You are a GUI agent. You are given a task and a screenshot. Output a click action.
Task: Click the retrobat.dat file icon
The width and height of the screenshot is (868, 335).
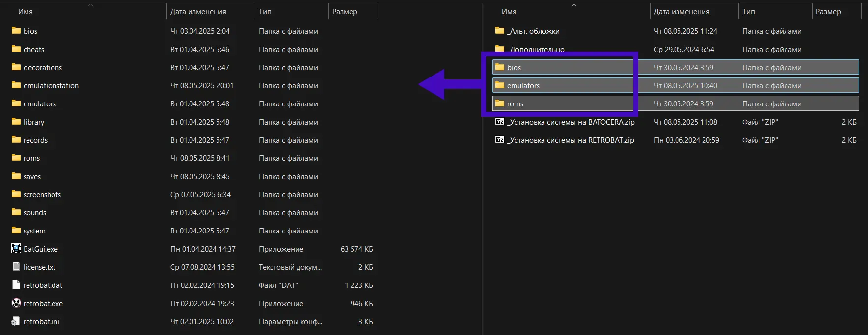click(16, 285)
